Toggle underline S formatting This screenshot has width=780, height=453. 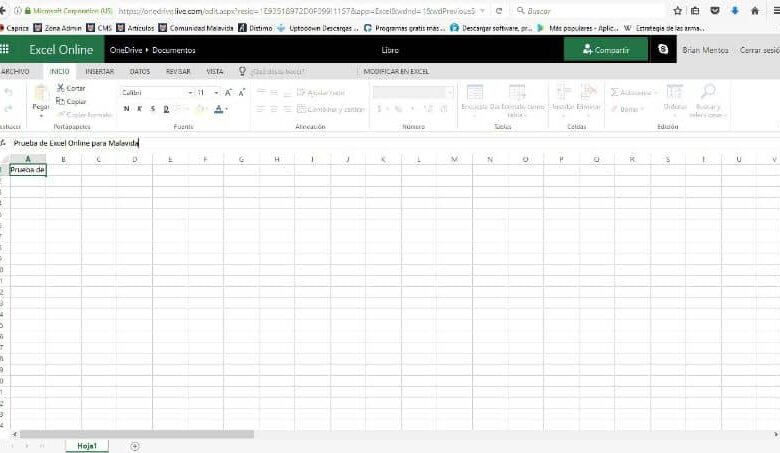click(153, 108)
